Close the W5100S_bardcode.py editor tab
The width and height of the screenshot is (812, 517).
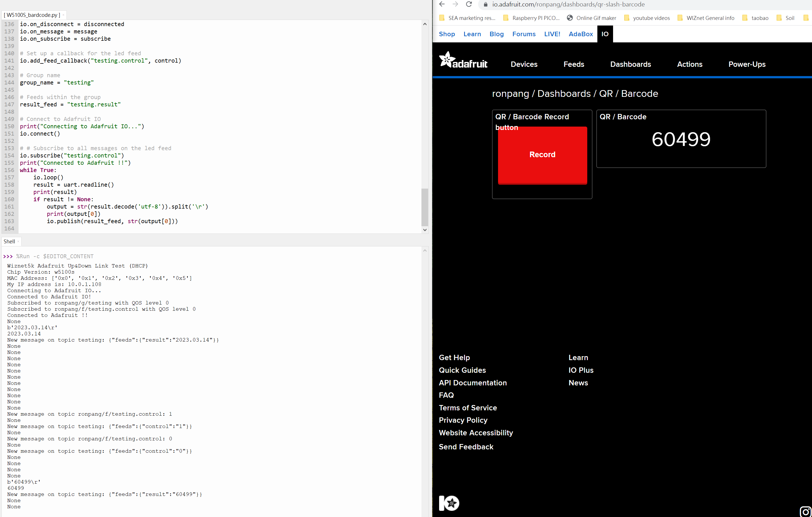click(63, 15)
